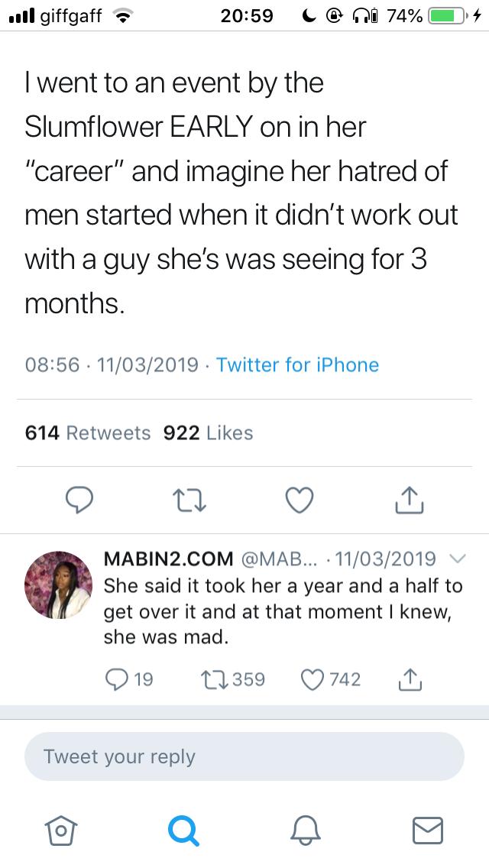This screenshot has width=489, height=868.
Task: Open the Notifications bell tab
Action: 305,829
